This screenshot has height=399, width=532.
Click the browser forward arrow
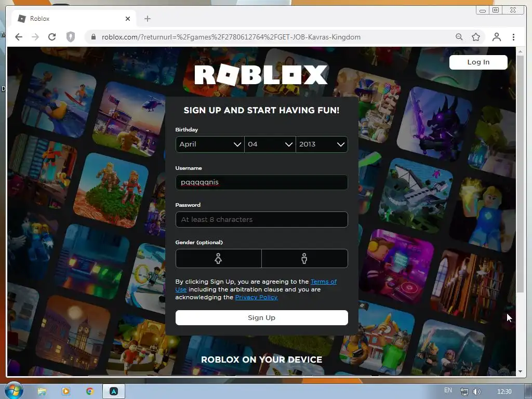(35, 37)
